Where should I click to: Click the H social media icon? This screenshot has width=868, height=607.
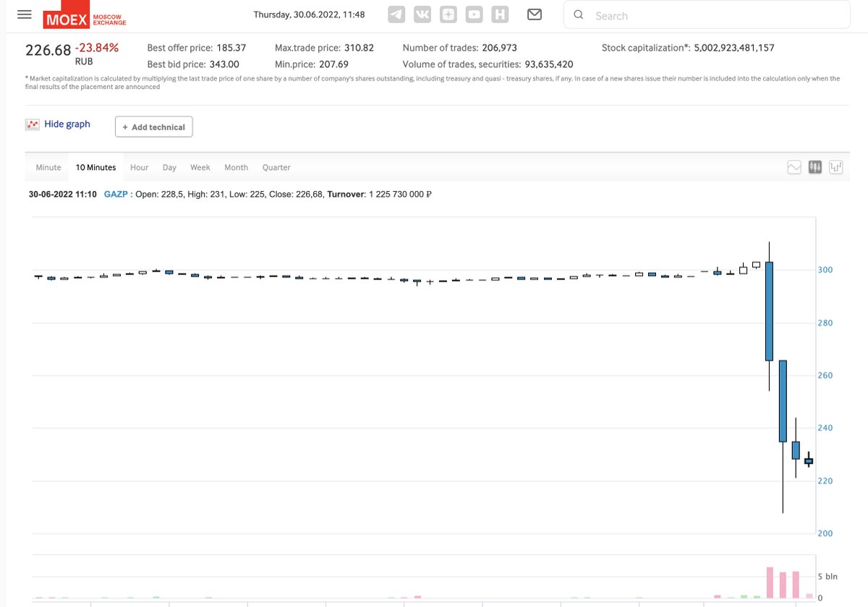point(500,14)
